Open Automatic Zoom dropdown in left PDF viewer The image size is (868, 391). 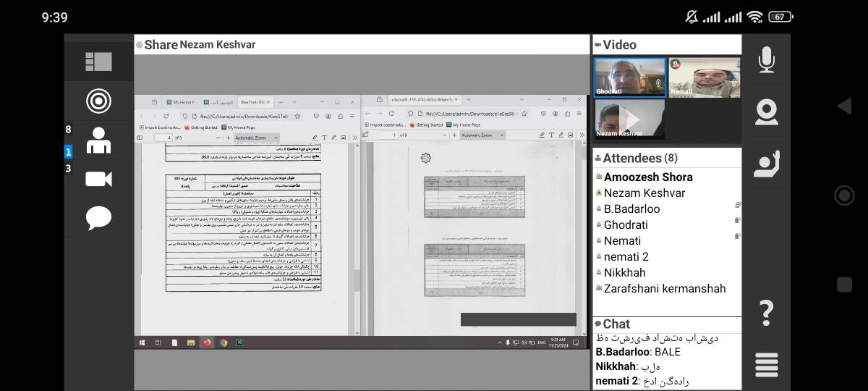[x=256, y=138]
